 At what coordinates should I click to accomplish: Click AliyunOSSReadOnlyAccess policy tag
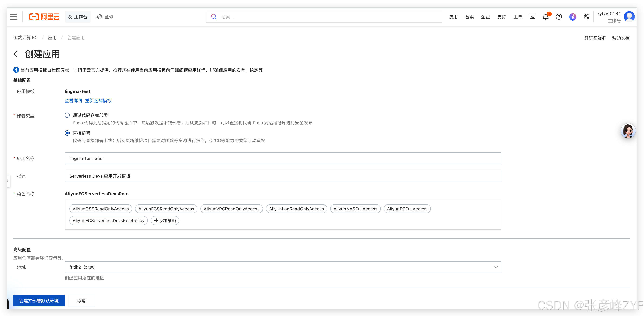(101, 209)
